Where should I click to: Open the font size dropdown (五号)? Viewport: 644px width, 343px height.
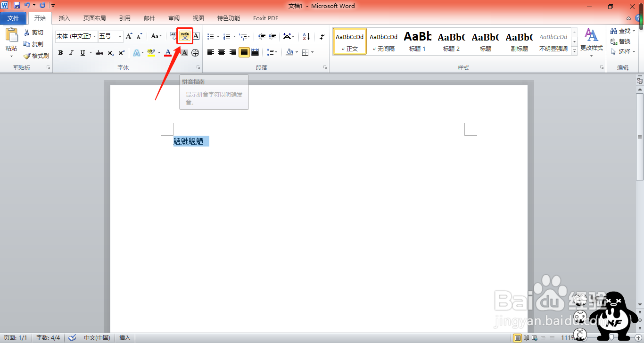[x=120, y=36]
